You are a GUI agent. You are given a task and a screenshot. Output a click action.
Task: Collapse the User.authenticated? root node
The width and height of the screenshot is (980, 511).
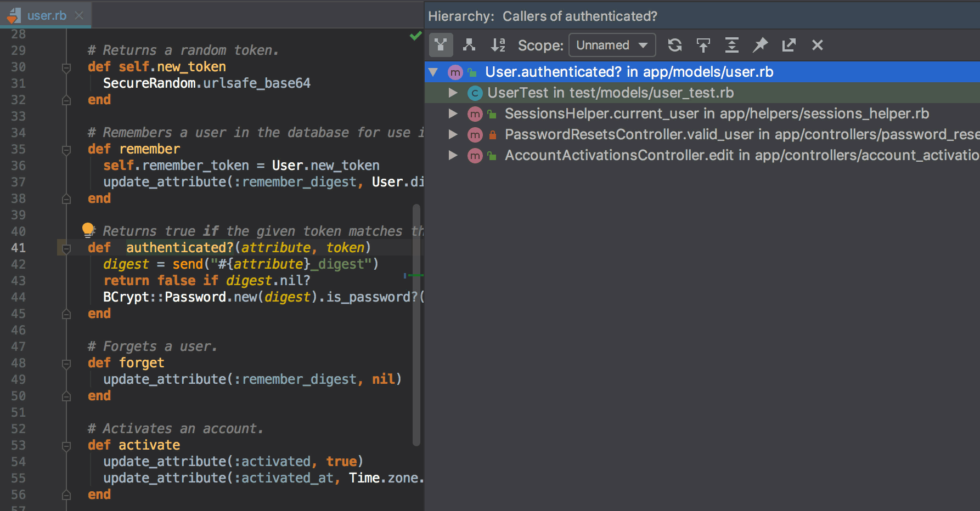click(433, 72)
